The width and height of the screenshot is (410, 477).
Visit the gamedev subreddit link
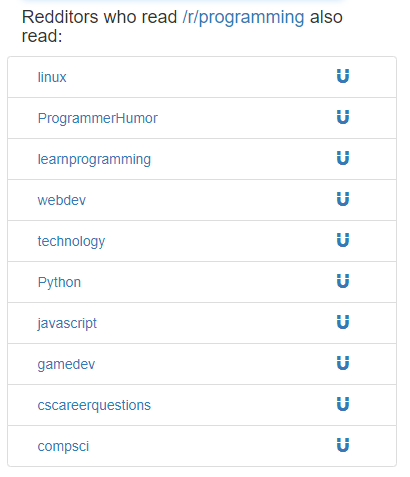tap(66, 364)
